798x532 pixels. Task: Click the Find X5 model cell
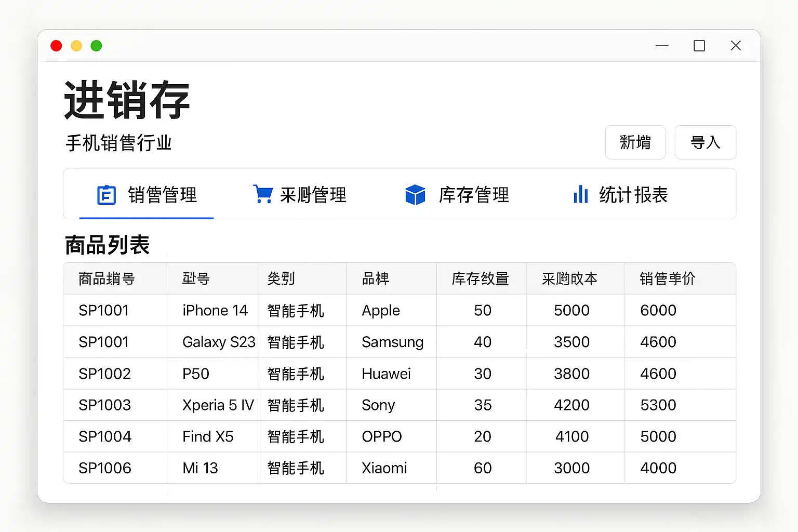coord(208,437)
